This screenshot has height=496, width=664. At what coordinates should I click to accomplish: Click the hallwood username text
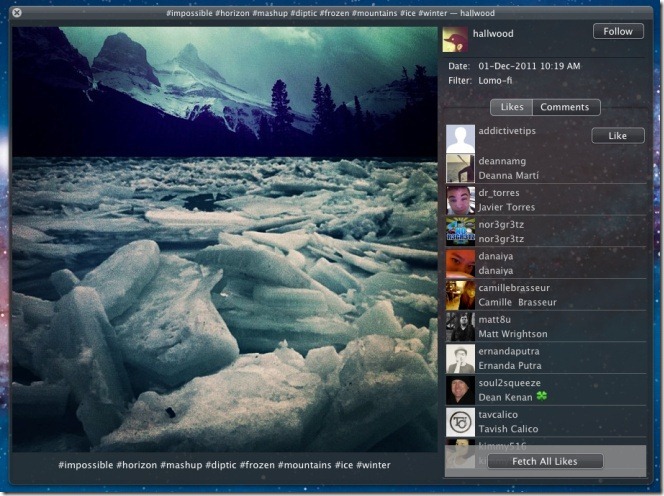tap(492, 33)
